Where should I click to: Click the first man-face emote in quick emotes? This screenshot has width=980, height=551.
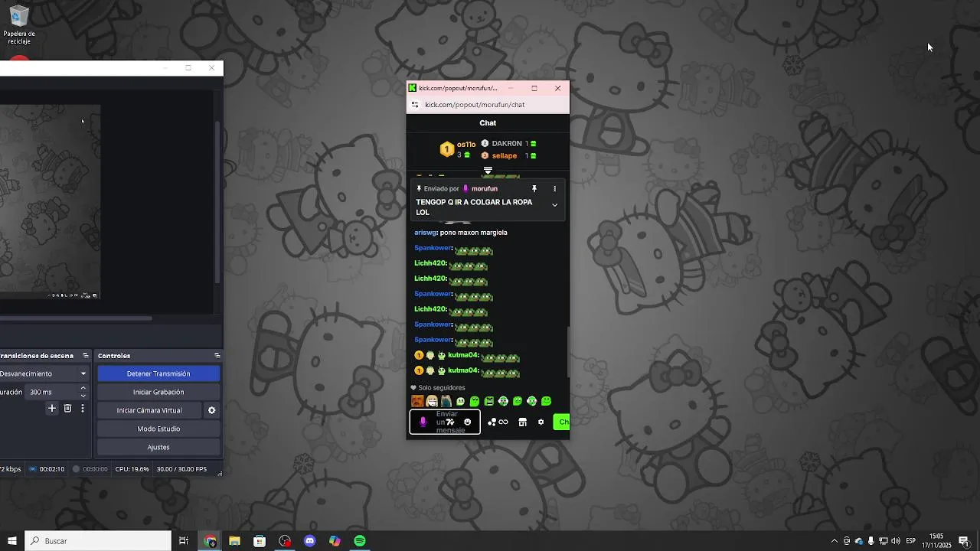pyautogui.click(x=417, y=401)
